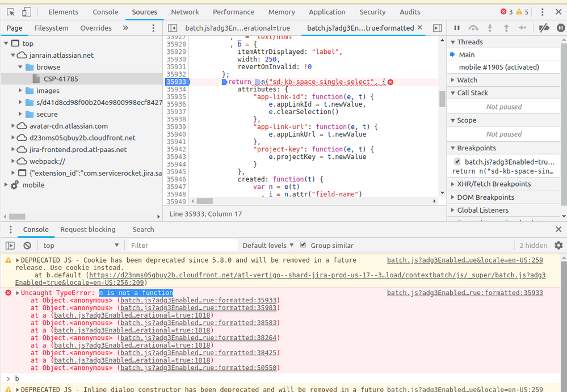Open the unformatted batch.js editor tab
This screenshot has width=567, height=392.
coord(238,28)
